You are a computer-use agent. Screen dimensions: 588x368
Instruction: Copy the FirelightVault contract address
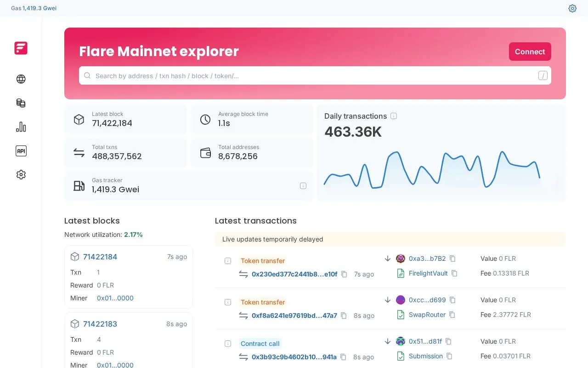454,273
